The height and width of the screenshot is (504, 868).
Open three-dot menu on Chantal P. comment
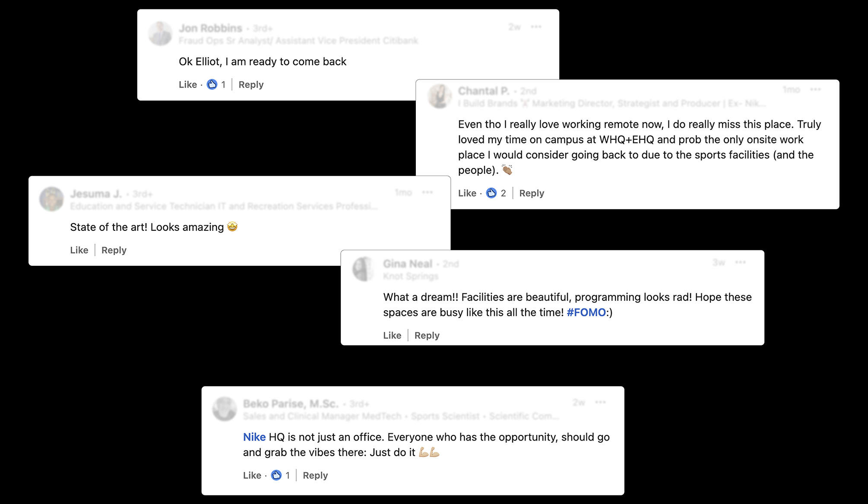tap(815, 90)
